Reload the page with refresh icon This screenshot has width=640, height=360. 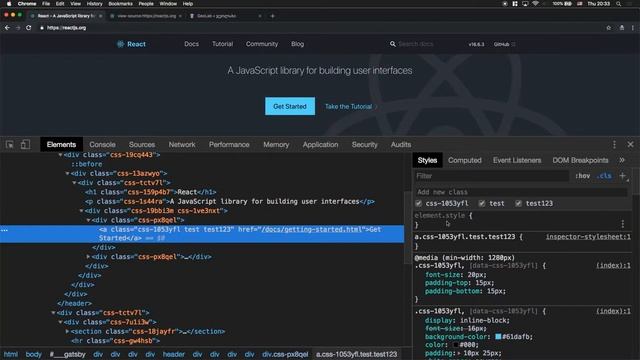pos(29,28)
